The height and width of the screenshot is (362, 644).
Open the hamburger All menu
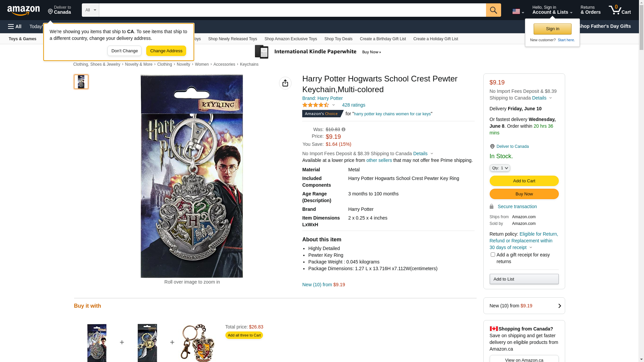coord(15,26)
